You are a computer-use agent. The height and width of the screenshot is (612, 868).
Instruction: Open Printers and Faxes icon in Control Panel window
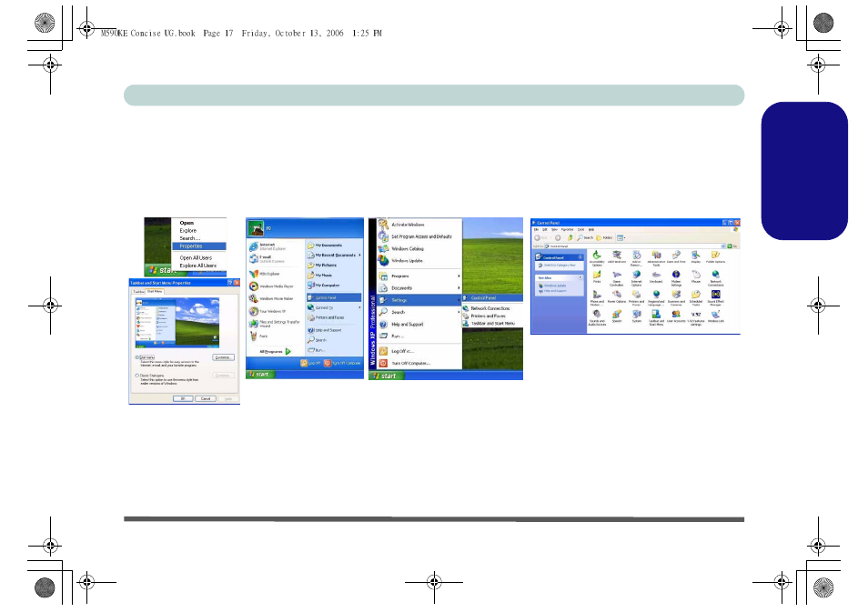637,297
